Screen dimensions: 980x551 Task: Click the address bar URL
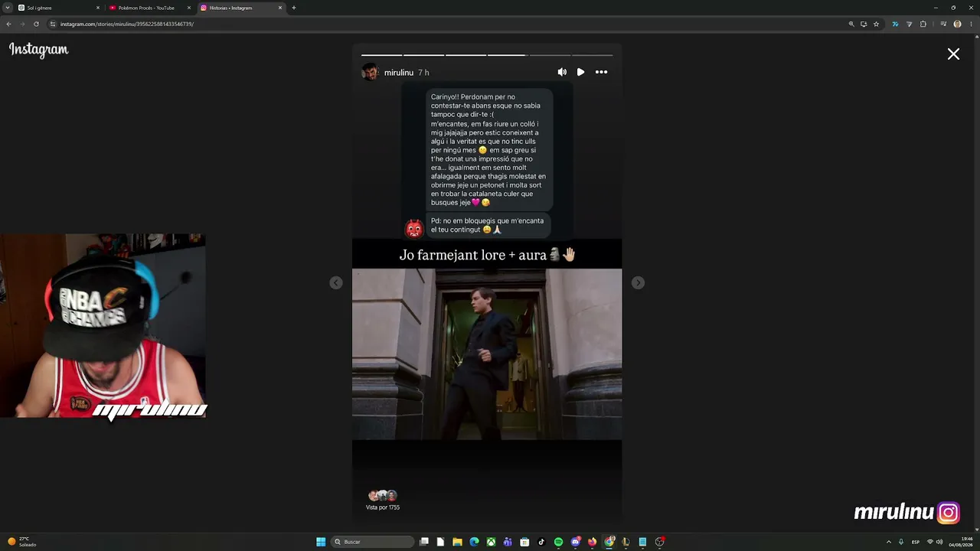click(127, 24)
